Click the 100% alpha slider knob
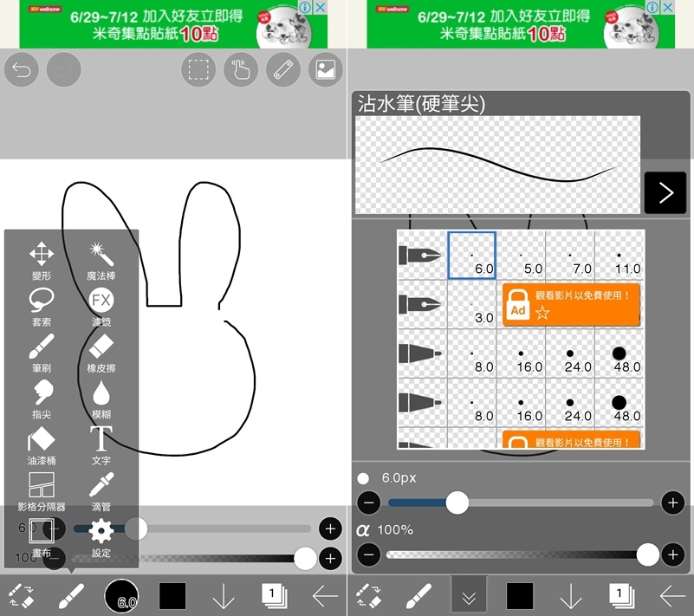The image size is (694, 616). [x=648, y=554]
